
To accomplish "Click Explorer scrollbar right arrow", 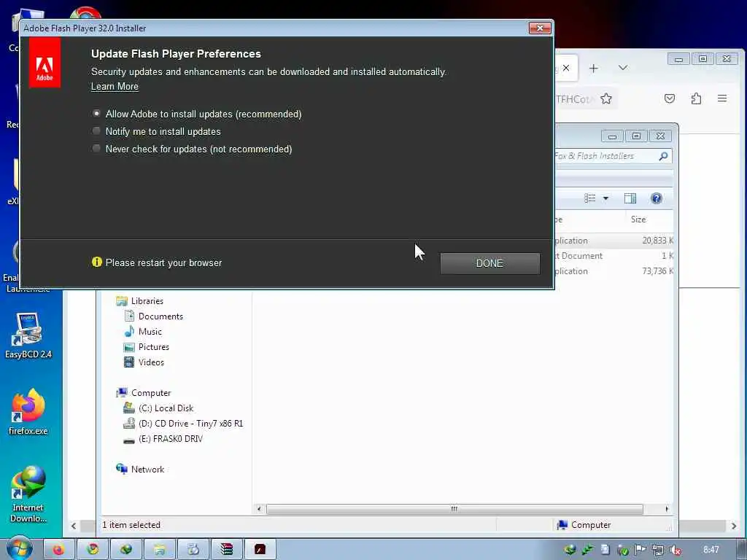I will [667, 509].
